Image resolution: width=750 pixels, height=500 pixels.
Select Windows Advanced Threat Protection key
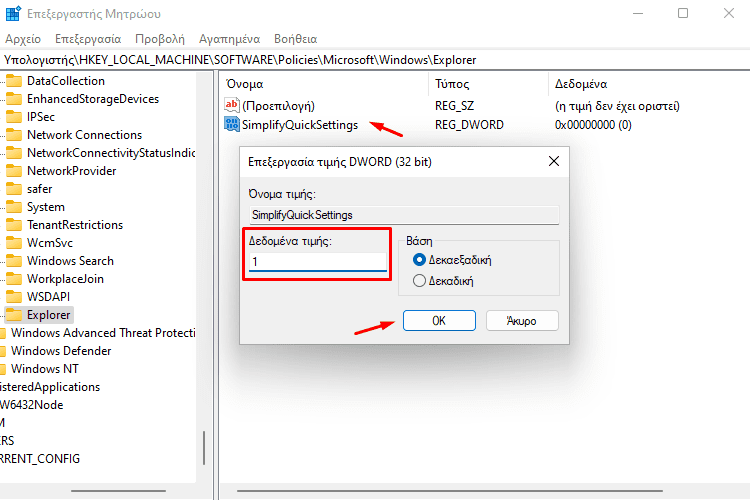pos(103,333)
